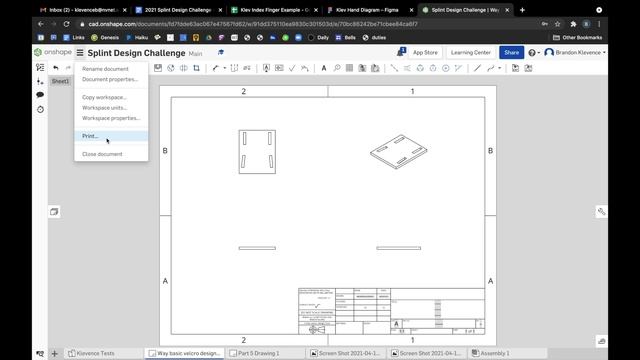This screenshot has width=640, height=360.
Task: Click the blue Share button
Action: (511, 53)
